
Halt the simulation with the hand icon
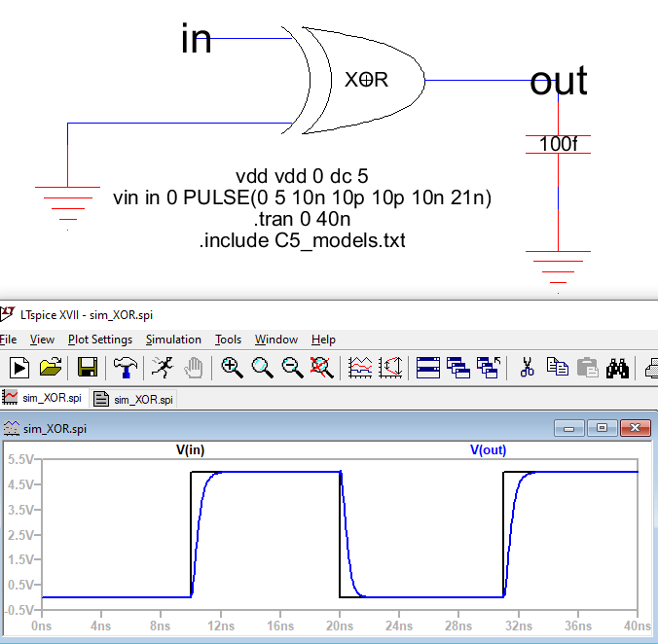[x=194, y=367]
